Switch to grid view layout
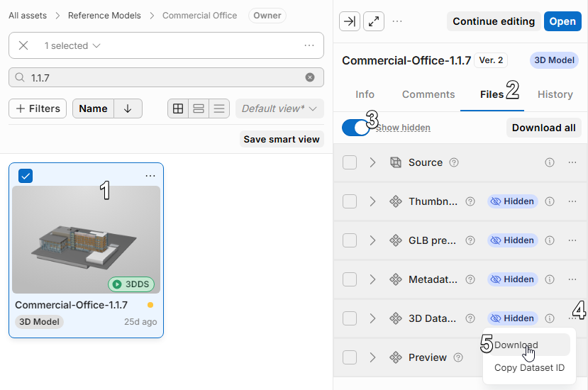This screenshot has height=390, width=588. (x=178, y=108)
